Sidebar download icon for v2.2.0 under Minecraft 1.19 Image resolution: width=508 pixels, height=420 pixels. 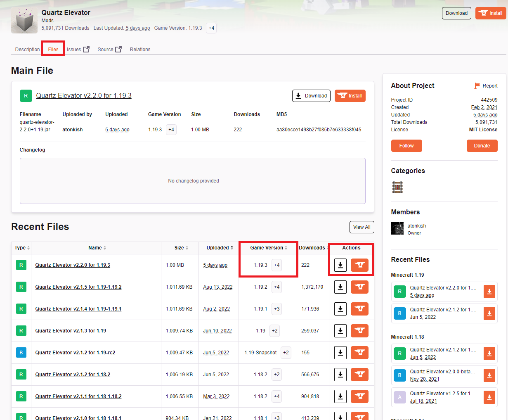point(489,292)
